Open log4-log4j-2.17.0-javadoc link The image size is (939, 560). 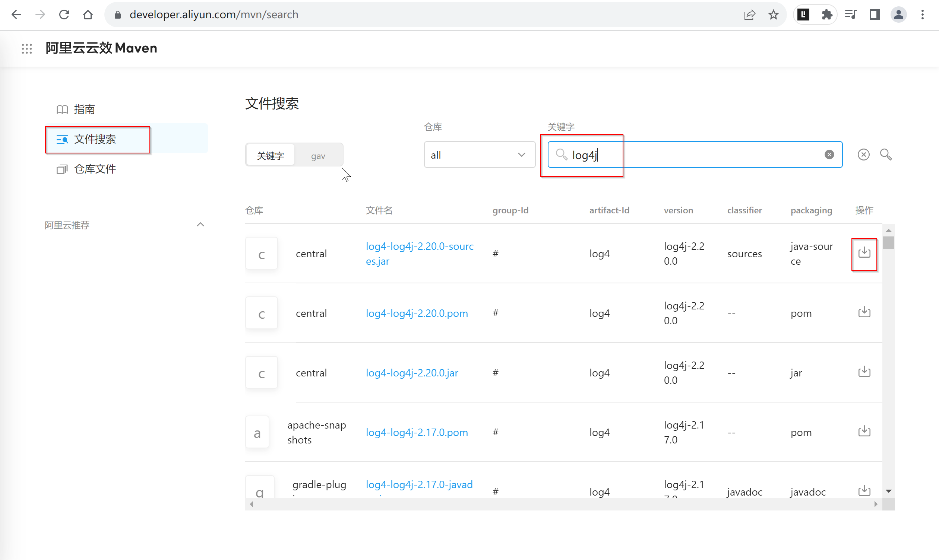click(x=419, y=485)
